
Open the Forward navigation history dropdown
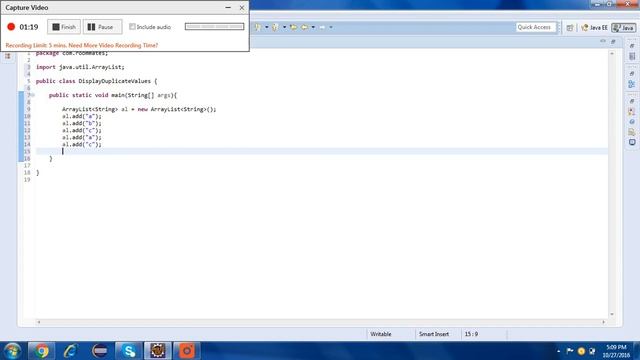[331, 27]
